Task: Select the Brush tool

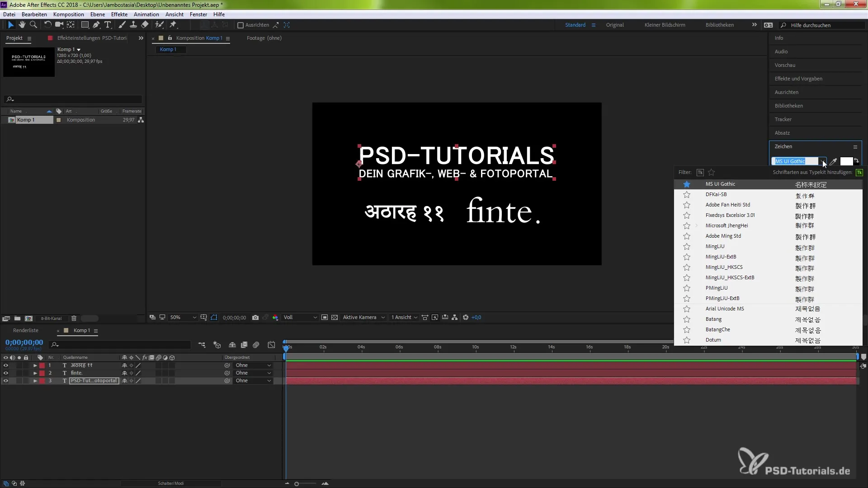Action: (122, 25)
